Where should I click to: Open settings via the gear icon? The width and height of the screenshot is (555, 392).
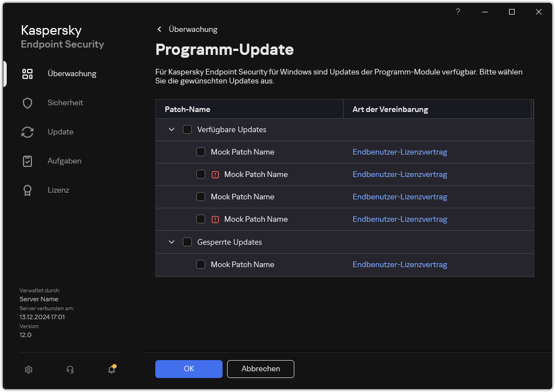pos(29,369)
